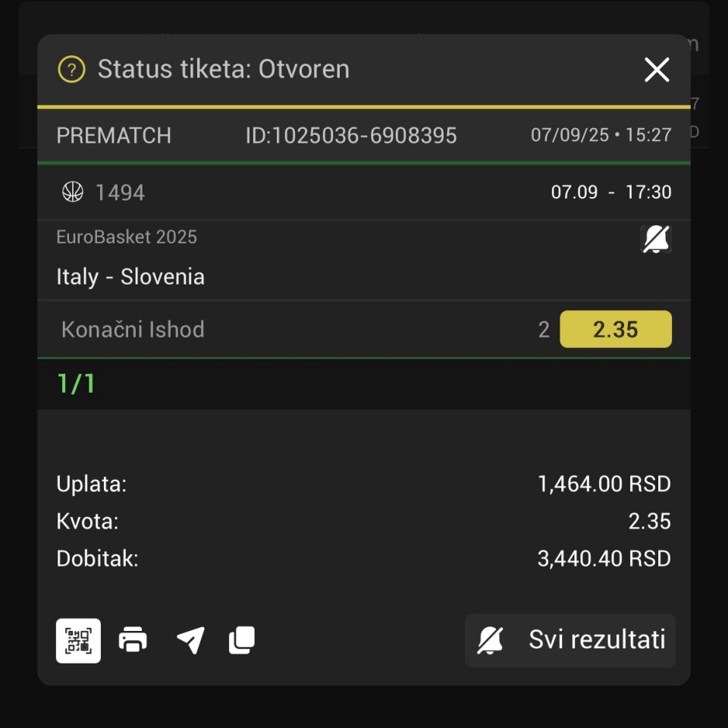This screenshot has height=728, width=728.
Task: Copy ticket with the duplicate icon
Action: point(241,640)
